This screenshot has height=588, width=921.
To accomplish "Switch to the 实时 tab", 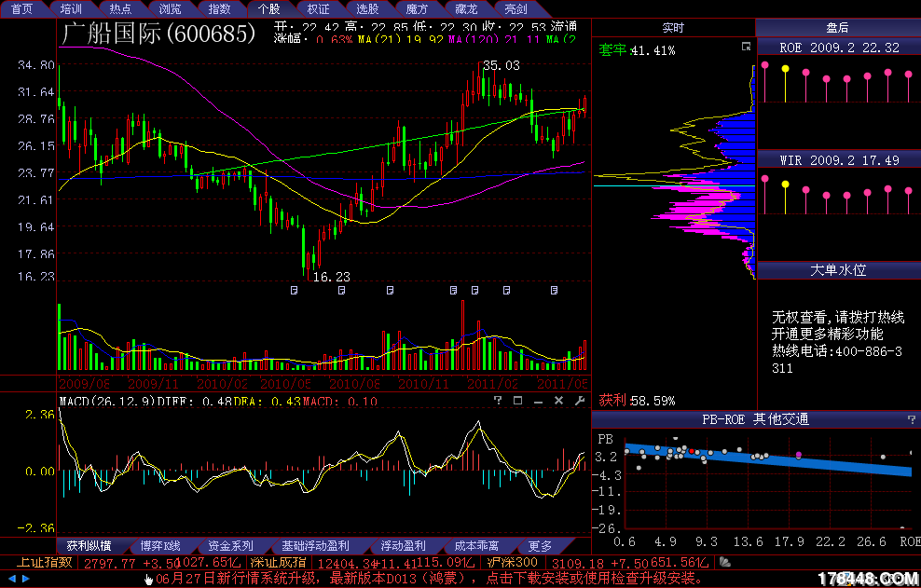I will click(x=672, y=28).
